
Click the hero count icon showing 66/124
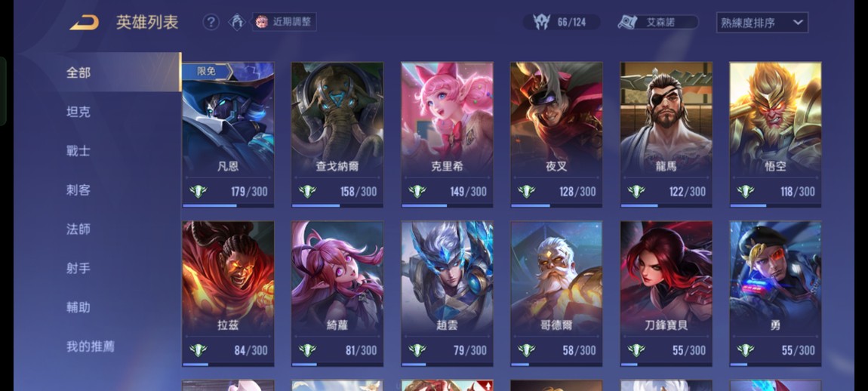click(x=541, y=22)
